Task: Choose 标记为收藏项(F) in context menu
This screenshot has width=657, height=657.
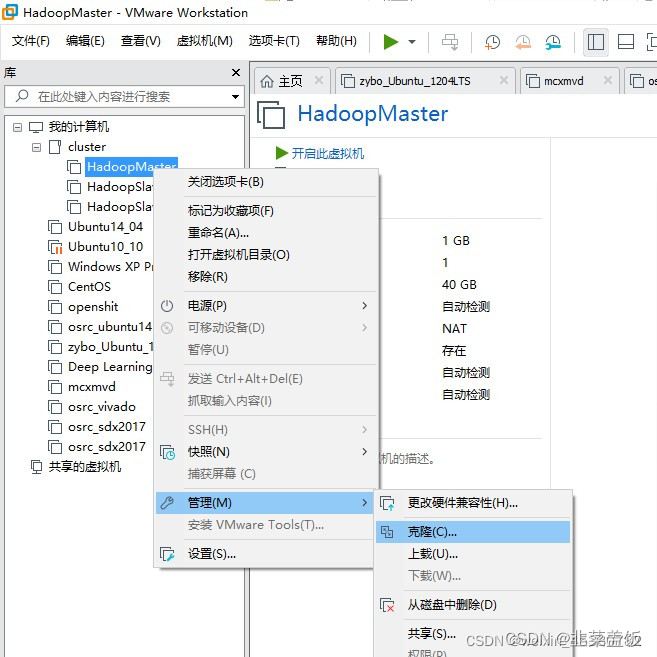Action: [266, 211]
